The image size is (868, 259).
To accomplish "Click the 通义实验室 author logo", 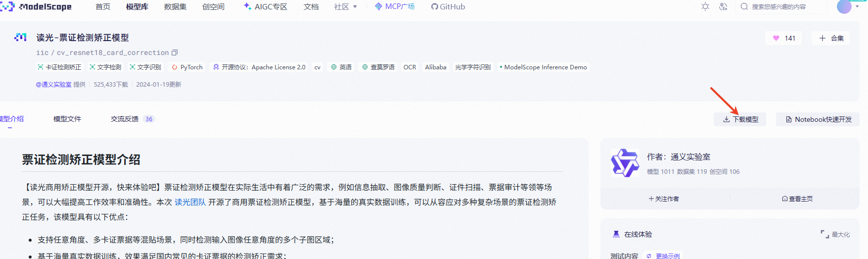I will [625, 163].
